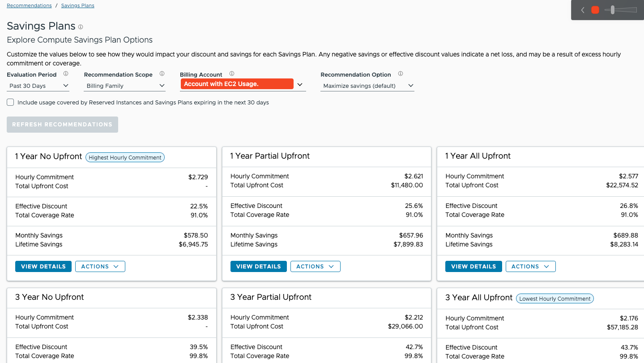644x363 pixels.
Task: Click red stop recording button
Action: pos(595,10)
